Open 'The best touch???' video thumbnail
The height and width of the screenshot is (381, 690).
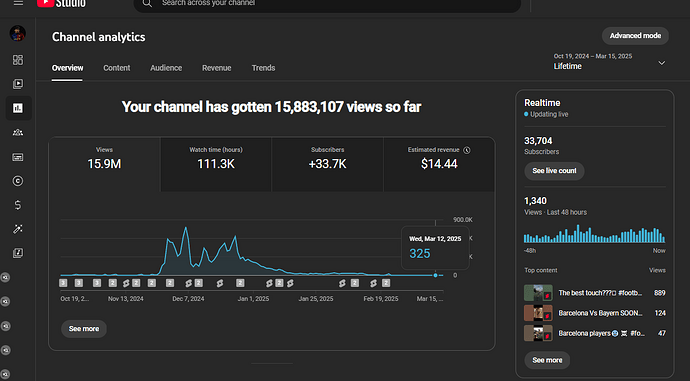tap(538, 293)
